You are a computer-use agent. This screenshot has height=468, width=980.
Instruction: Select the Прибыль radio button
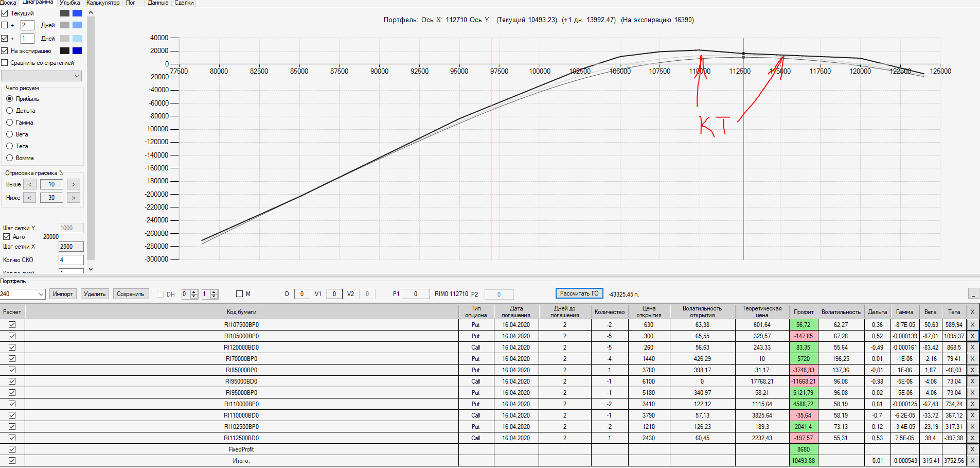click(x=9, y=98)
